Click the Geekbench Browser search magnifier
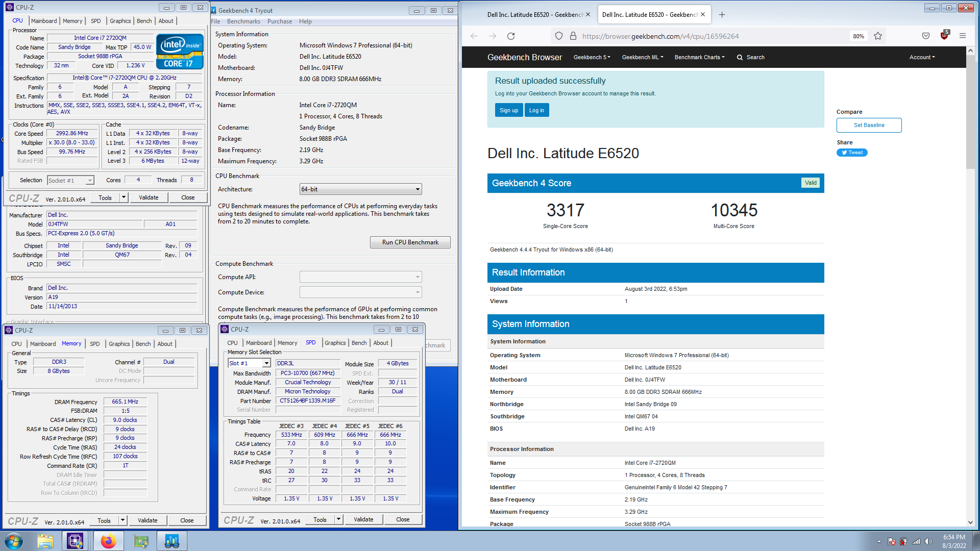 [x=740, y=58]
